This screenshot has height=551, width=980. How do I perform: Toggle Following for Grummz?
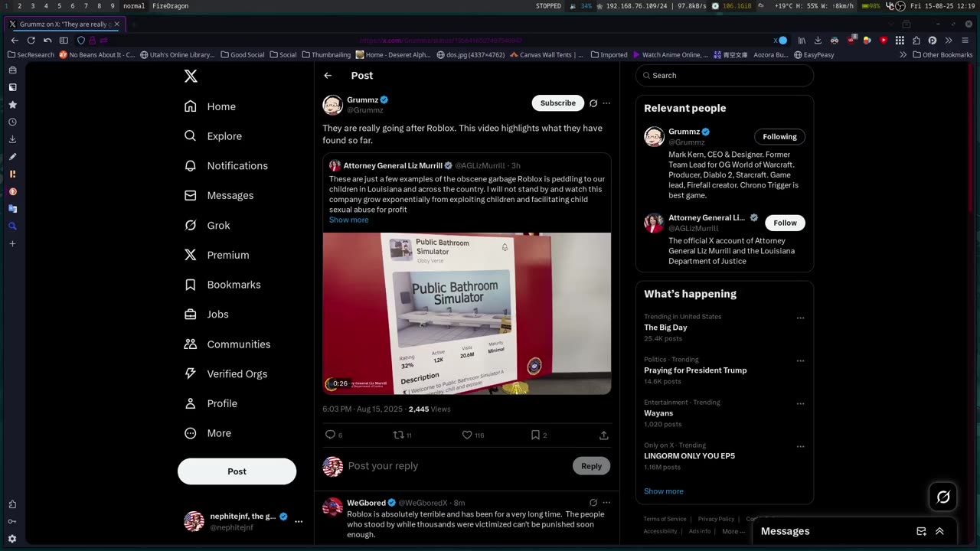779,137
